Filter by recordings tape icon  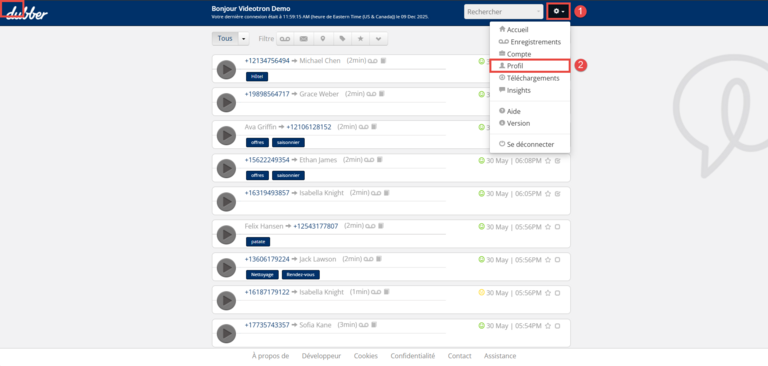285,39
